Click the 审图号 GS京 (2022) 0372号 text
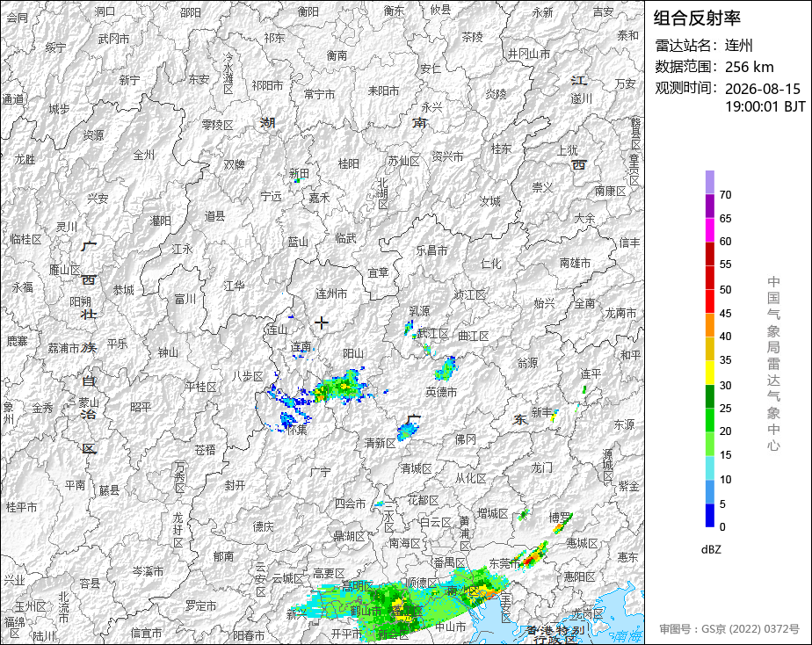Image resolution: width=812 pixels, height=645 pixels. 729,629
